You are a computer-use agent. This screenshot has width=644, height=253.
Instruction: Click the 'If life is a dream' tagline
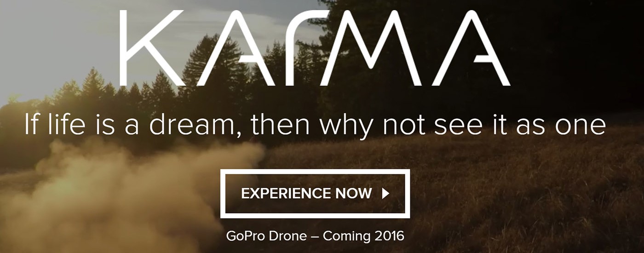click(x=315, y=125)
